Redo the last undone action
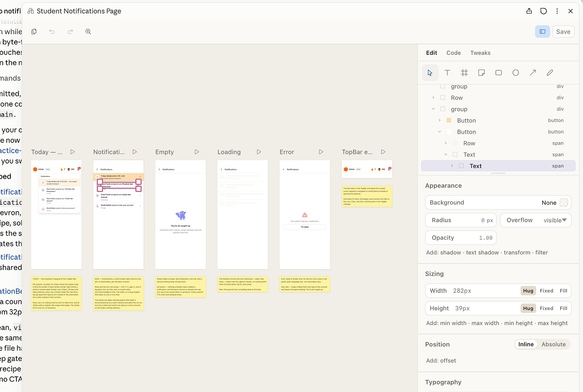Image resolution: width=583 pixels, height=392 pixels. point(70,32)
